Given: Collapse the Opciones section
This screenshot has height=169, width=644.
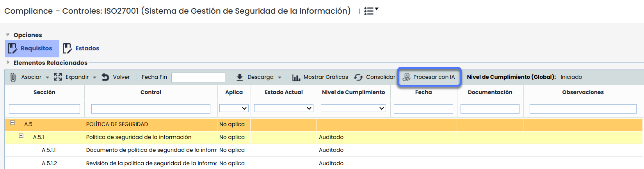Looking at the screenshot, I should [x=8, y=35].
